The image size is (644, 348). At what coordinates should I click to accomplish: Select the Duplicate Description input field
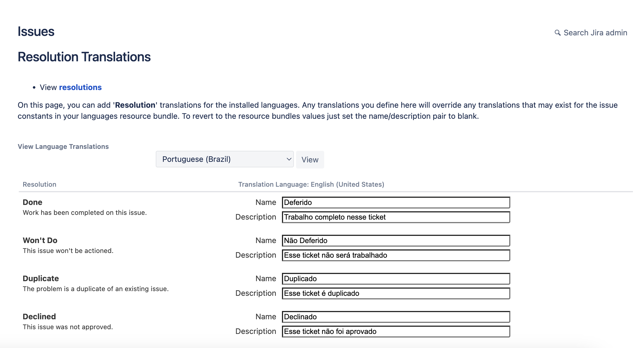(x=395, y=293)
